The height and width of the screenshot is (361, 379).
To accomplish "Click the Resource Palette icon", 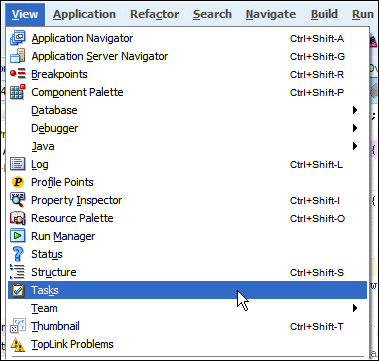I will (18, 218).
